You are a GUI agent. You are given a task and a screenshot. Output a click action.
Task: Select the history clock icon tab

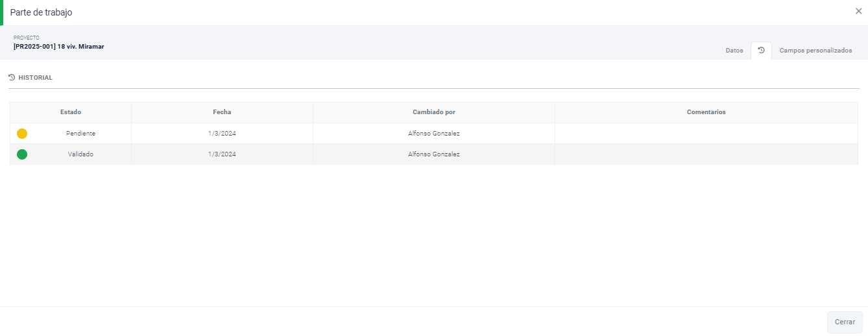(x=761, y=51)
